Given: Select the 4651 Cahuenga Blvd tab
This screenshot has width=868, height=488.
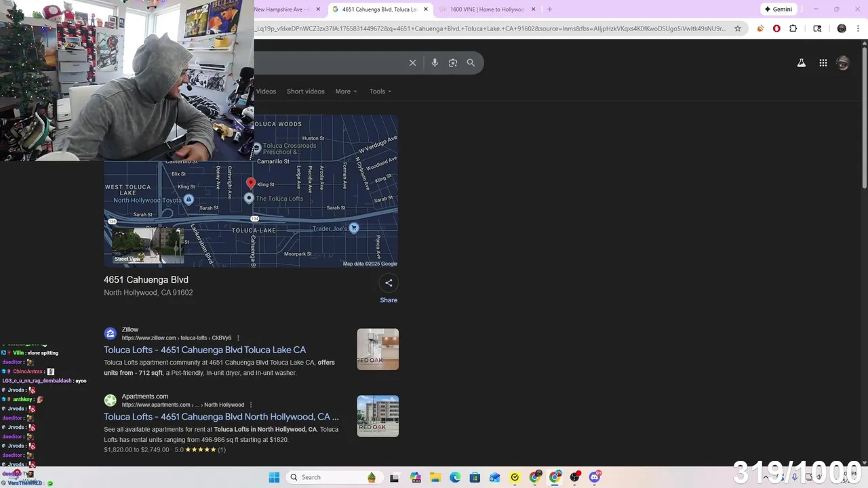Looking at the screenshot, I should point(379,9).
